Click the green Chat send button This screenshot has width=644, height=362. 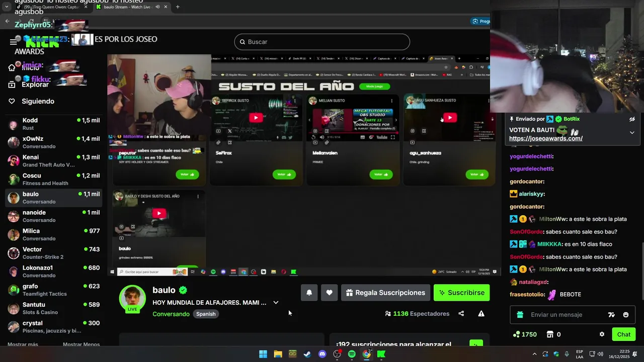[x=624, y=334]
